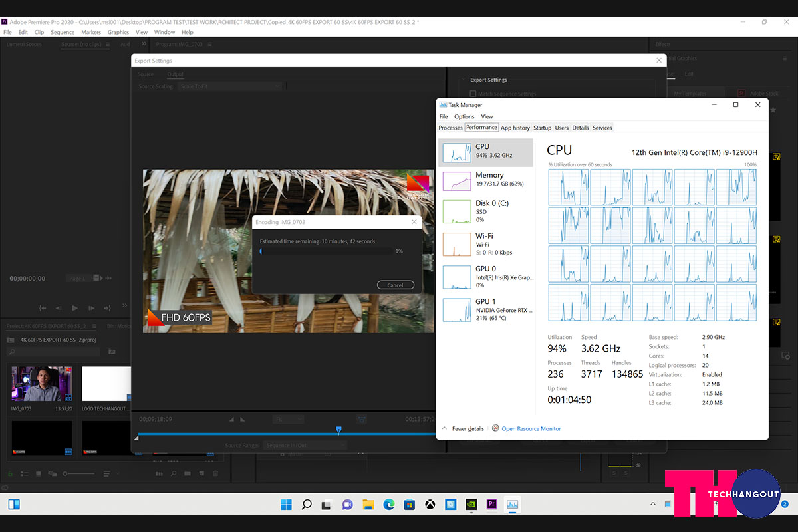This screenshot has height=532, width=798.
Task: Click the export preview playhead marker
Action: click(x=338, y=430)
